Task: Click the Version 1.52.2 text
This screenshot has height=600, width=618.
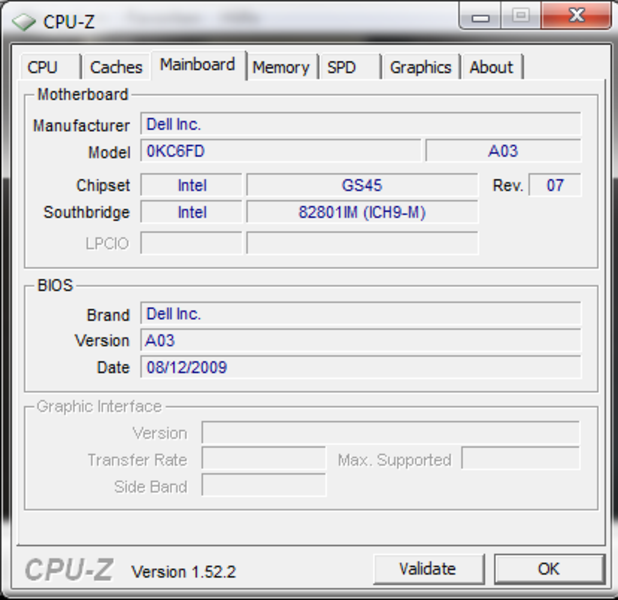Action: pyautogui.click(x=184, y=572)
